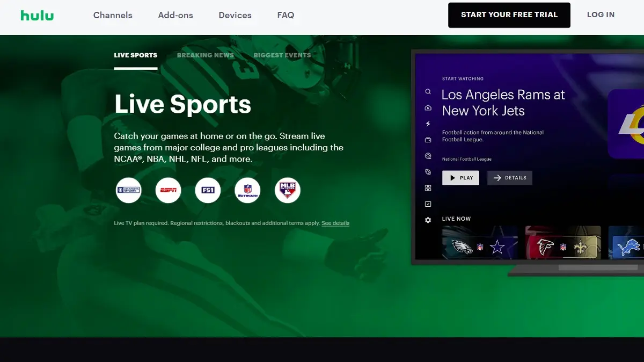Screen dimensions: 644x362
Task: Click the search icon in TV sidebar
Action: point(428,92)
